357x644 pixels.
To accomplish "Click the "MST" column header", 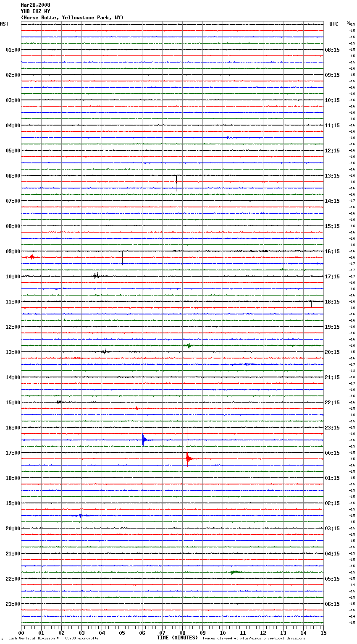I will [x=4, y=24].
